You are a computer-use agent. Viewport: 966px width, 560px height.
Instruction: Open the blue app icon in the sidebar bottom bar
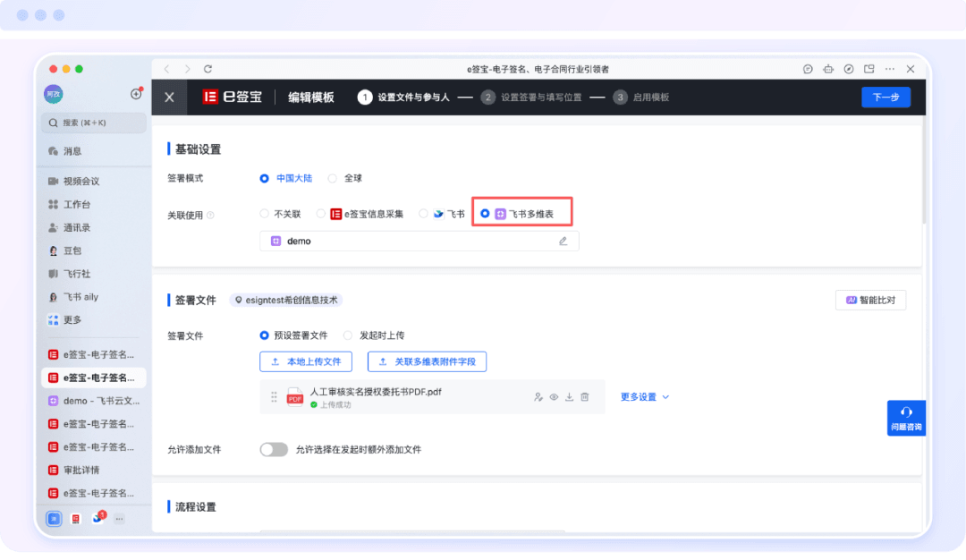55,519
